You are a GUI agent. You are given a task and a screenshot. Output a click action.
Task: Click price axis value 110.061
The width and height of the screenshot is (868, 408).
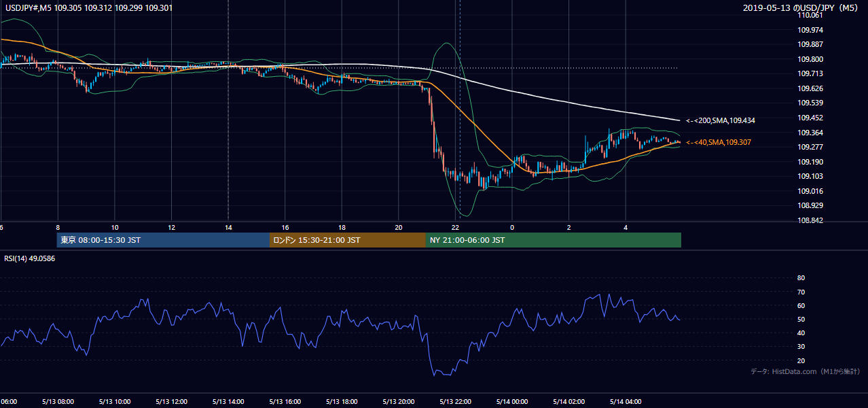[x=810, y=15]
